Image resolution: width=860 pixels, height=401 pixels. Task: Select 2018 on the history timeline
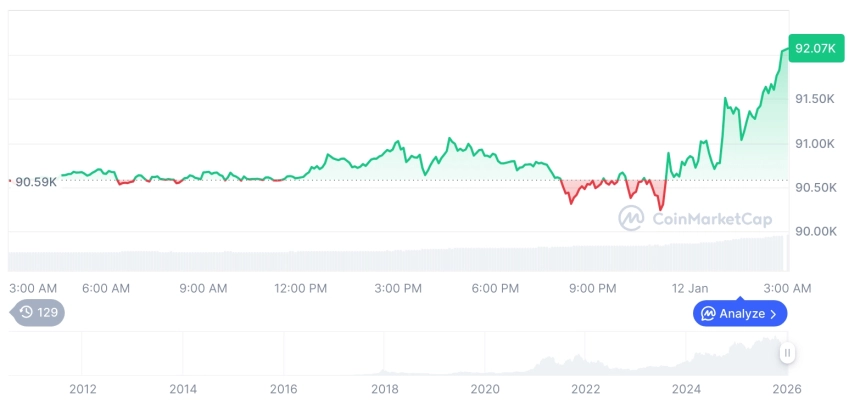click(x=384, y=388)
